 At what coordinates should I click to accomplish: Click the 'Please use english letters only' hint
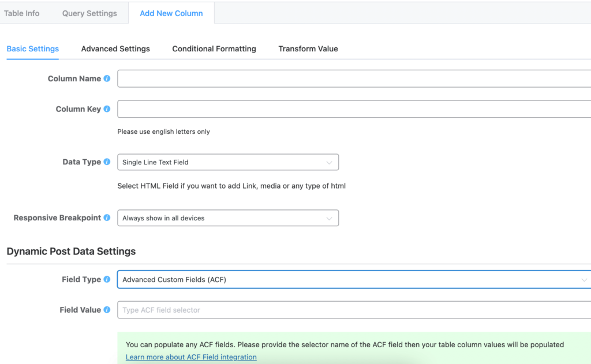pyautogui.click(x=163, y=132)
